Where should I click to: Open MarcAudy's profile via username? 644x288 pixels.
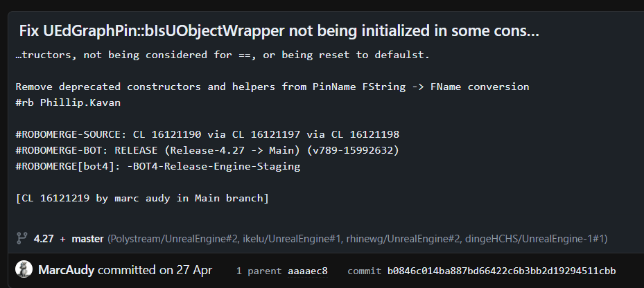pos(67,270)
